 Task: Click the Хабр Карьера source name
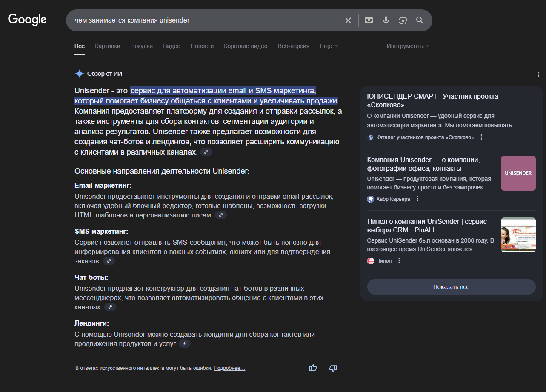(x=393, y=199)
